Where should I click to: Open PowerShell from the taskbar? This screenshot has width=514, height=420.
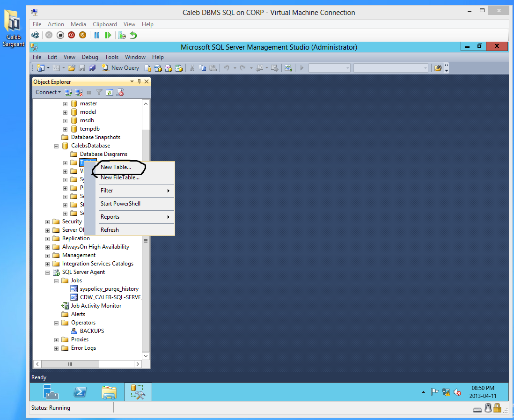pos(80,392)
